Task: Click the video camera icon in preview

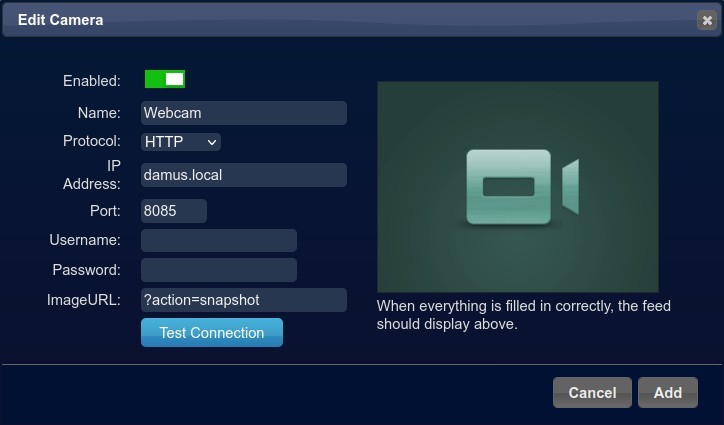Action: pos(521,187)
